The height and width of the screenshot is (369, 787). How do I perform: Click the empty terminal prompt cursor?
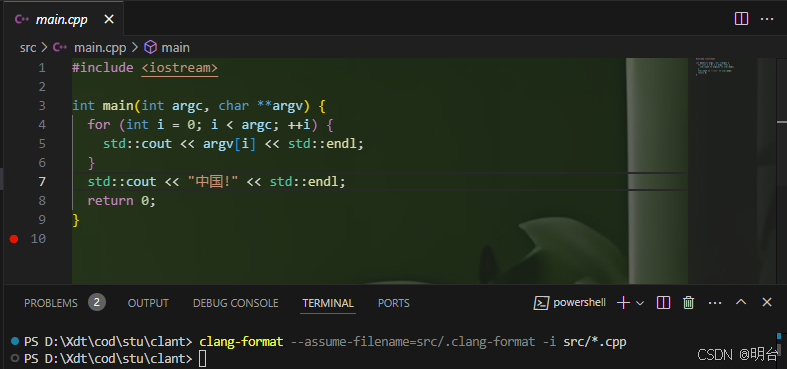tap(202, 359)
